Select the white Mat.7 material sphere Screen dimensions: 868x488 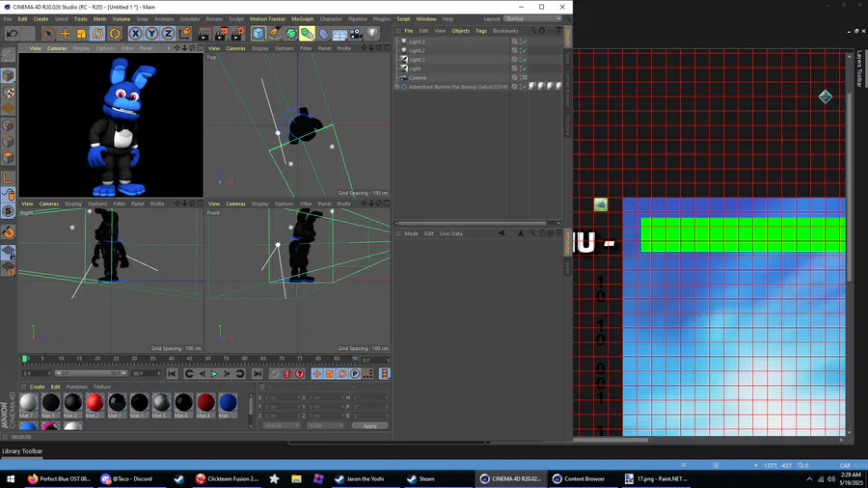click(x=28, y=403)
